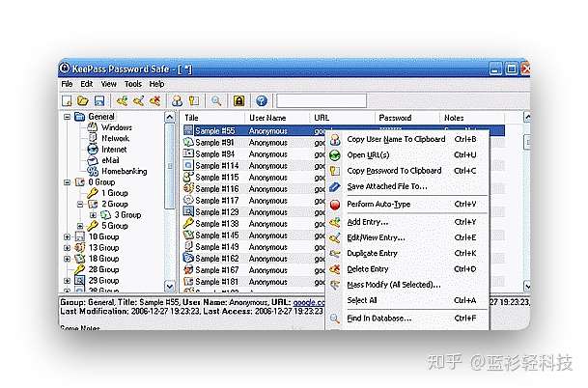Click the User Name column header

click(x=277, y=118)
